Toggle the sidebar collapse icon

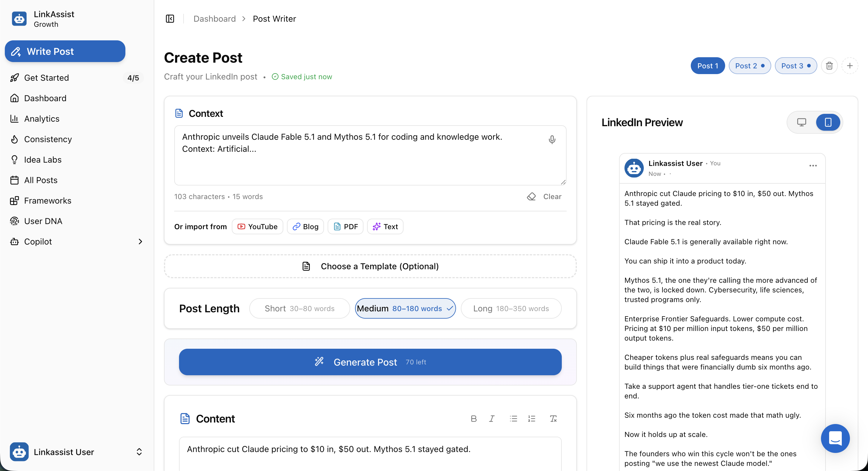click(170, 19)
